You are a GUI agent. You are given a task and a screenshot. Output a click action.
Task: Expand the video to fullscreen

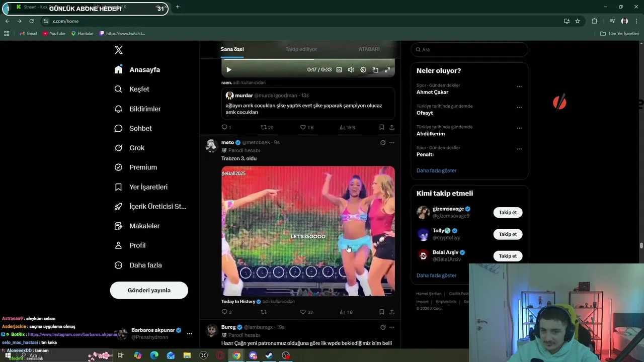point(387,70)
